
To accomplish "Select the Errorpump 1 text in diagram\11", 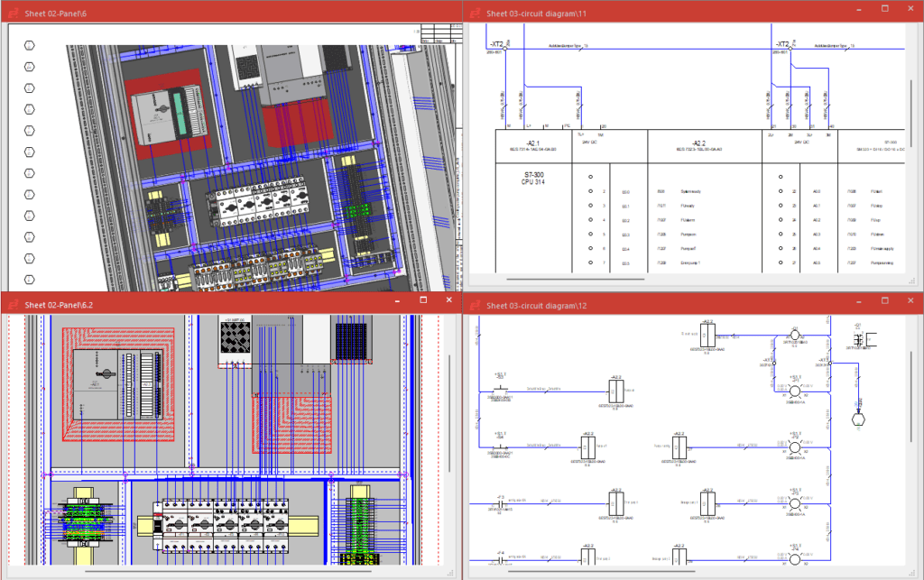I will (690, 262).
